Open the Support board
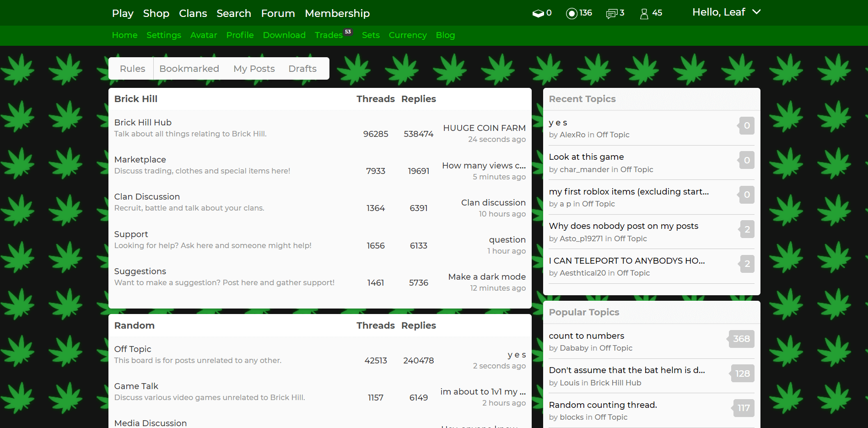Screen dimensions: 868x428 pos(131,234)
